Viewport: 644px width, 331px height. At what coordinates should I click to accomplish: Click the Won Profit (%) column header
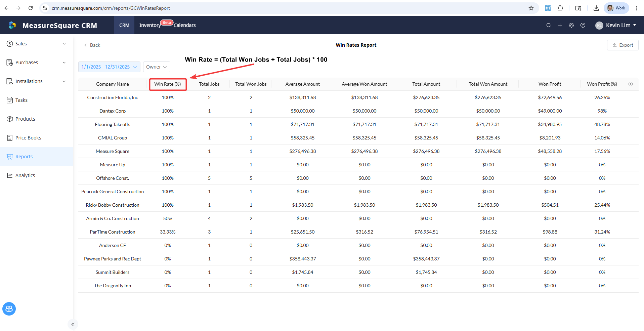point(602,84)
